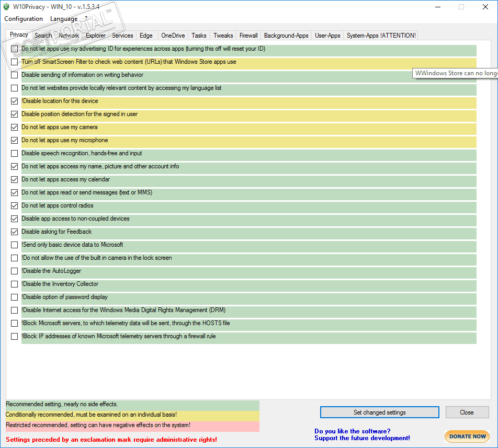Screen dimensions: 498x448
Task: Uncheck apps access name, picture, account info
Action: tap(14, 166)
